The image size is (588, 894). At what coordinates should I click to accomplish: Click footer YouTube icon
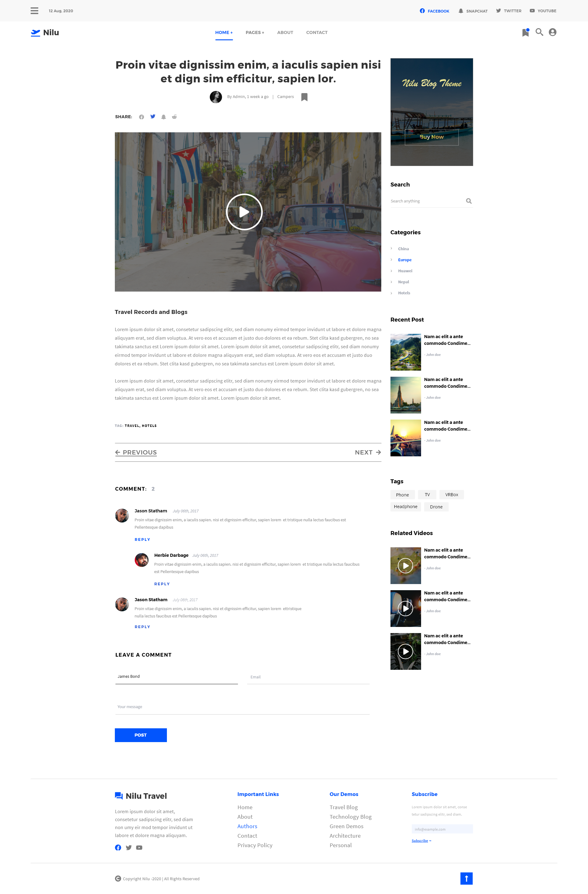(139, 847)
